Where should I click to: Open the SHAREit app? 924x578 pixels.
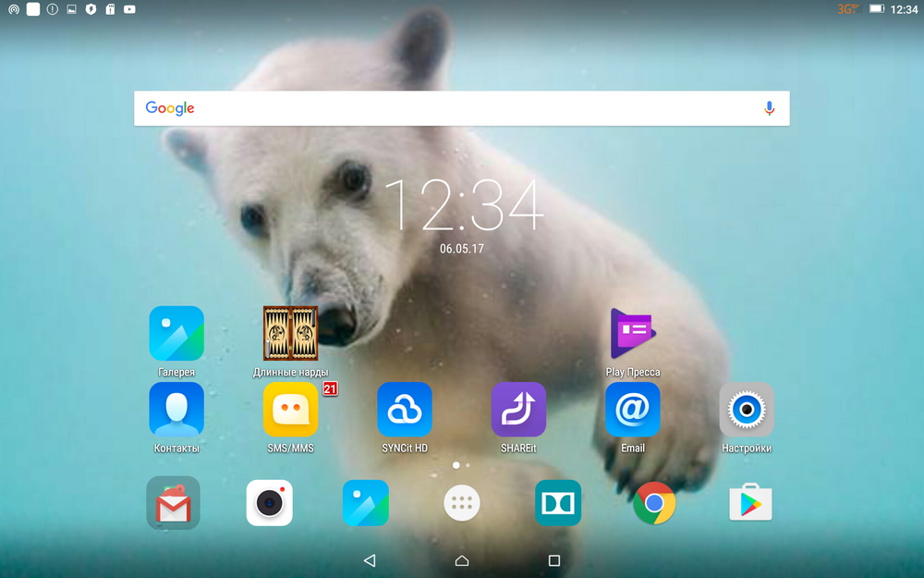click(518, 410)
